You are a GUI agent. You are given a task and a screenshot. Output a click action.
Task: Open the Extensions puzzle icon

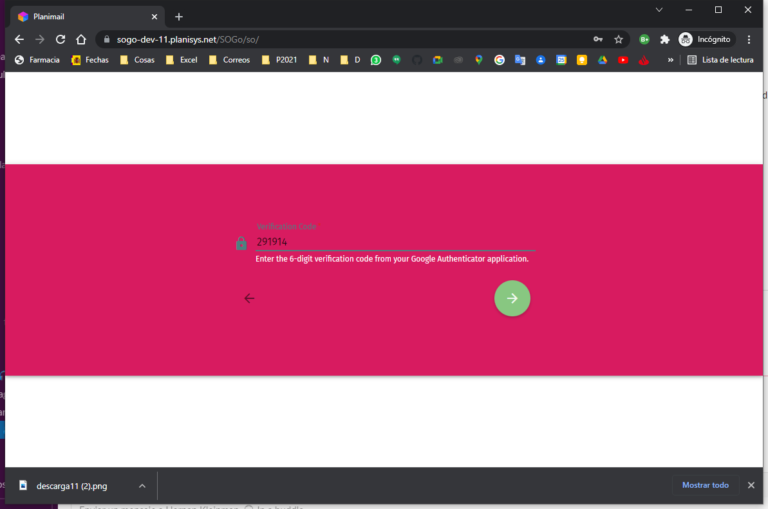pyautogui.click(x=664, y=39)
